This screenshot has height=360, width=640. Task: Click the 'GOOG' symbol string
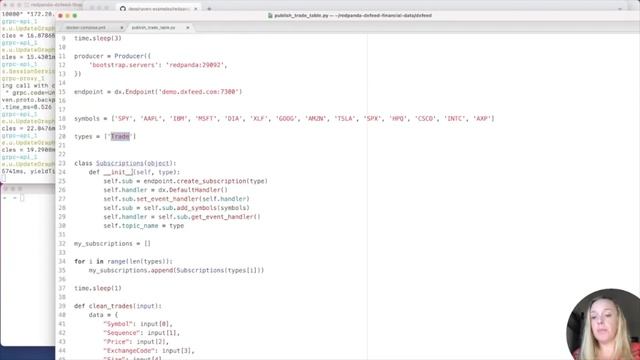(x=286, y=119)
